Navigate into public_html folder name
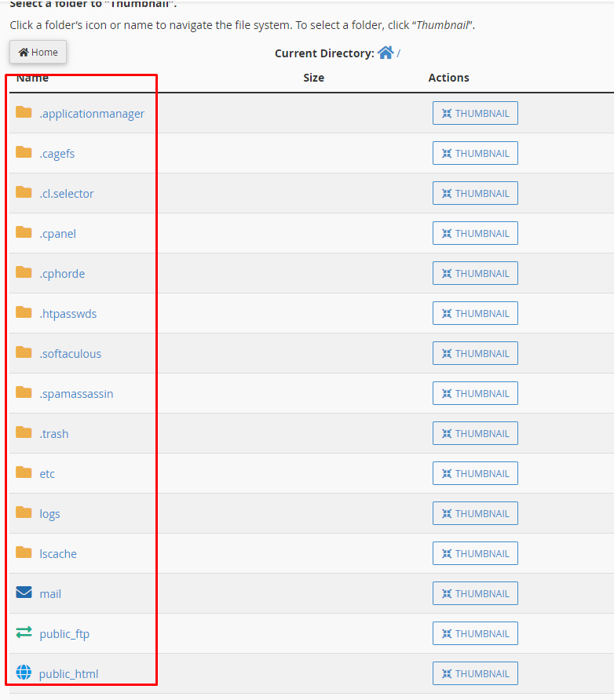This screenshot has width=614, height=700. pos(69,674)
